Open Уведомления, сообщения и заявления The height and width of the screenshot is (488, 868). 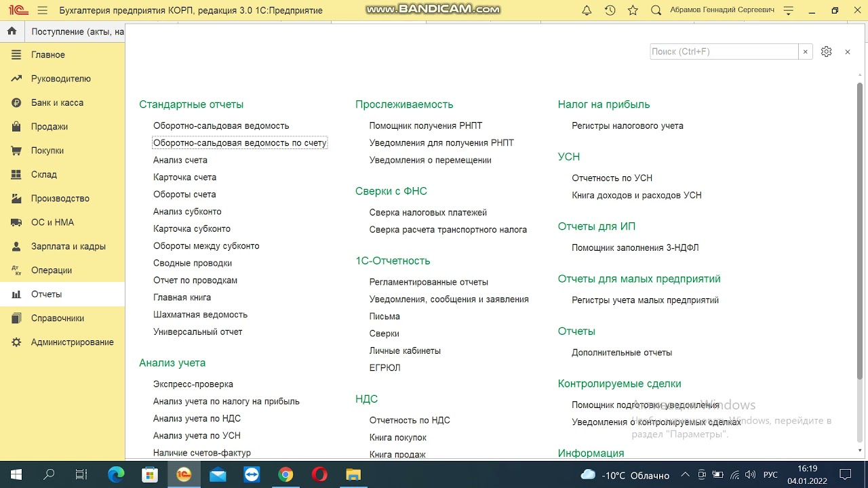(449, 299)
